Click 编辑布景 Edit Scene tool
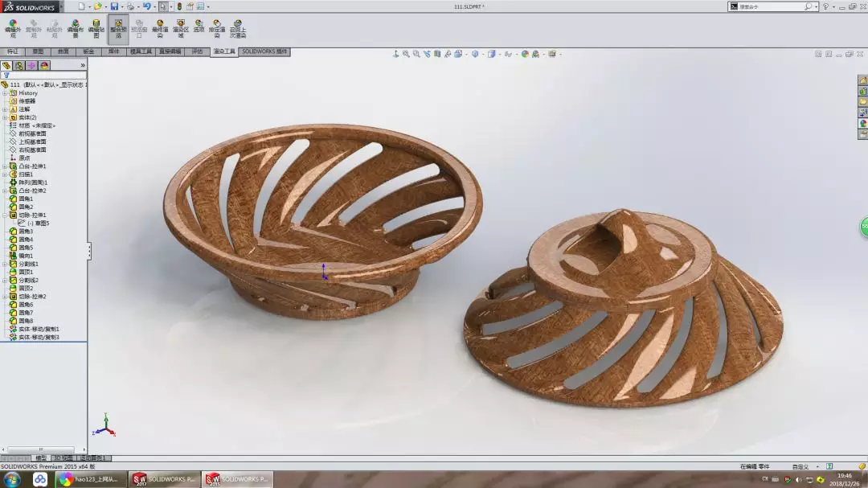868x488 pixels. (76, 29)
